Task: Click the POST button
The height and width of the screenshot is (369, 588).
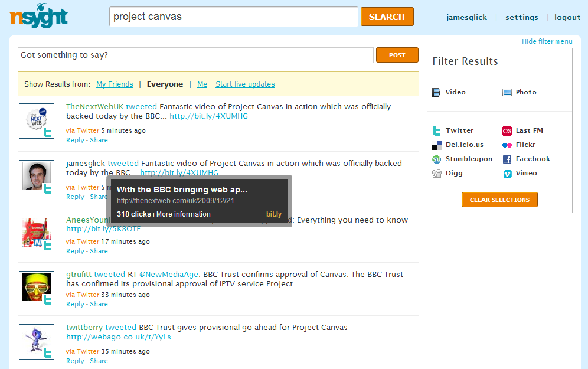Action: (397, 55)
